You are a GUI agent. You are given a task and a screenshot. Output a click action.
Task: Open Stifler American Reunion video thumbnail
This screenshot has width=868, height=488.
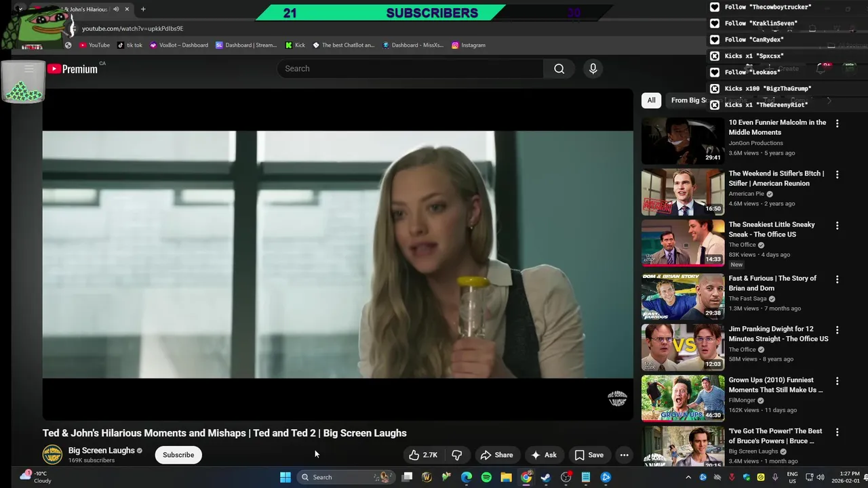[x=683, y=192]
